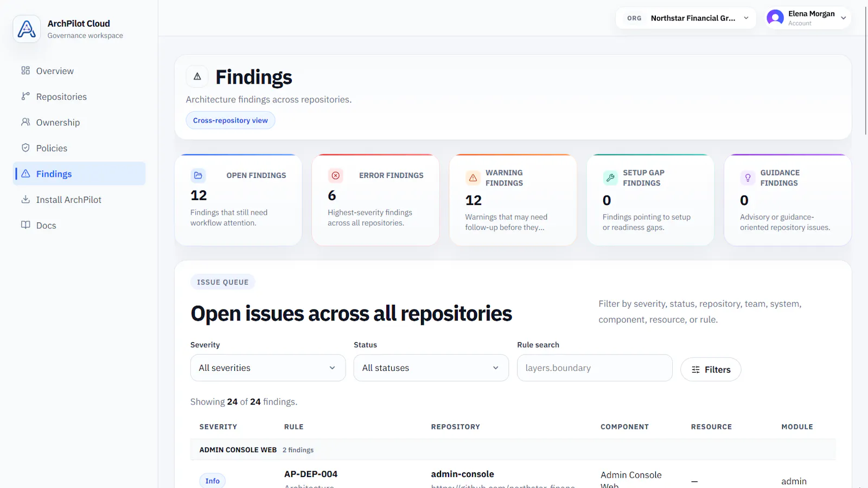The height and width of the screenshot is (488, 868).
Task: Click the triangle icon beside Findings heading
Action: tap(197, 76)
